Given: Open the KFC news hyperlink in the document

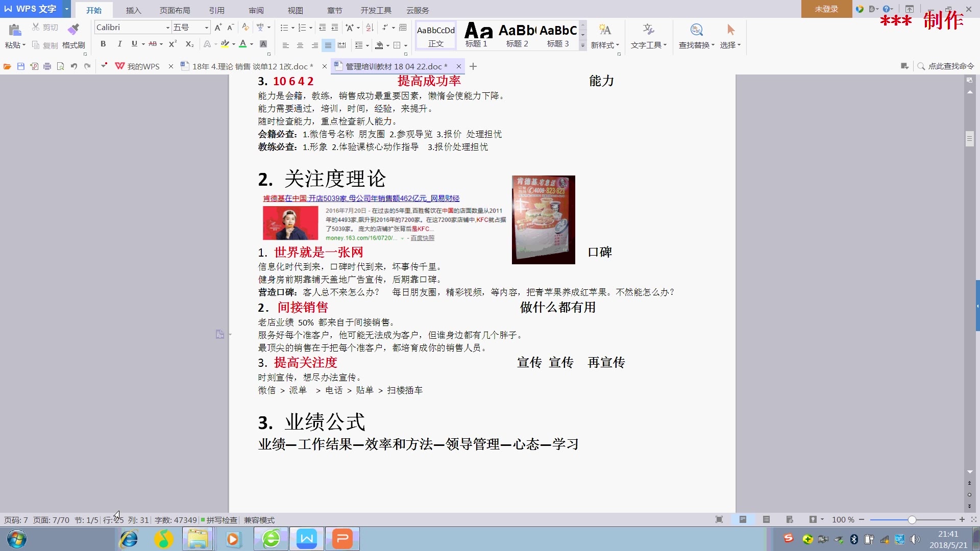Looking at the screenshot, I should [361, 198].
